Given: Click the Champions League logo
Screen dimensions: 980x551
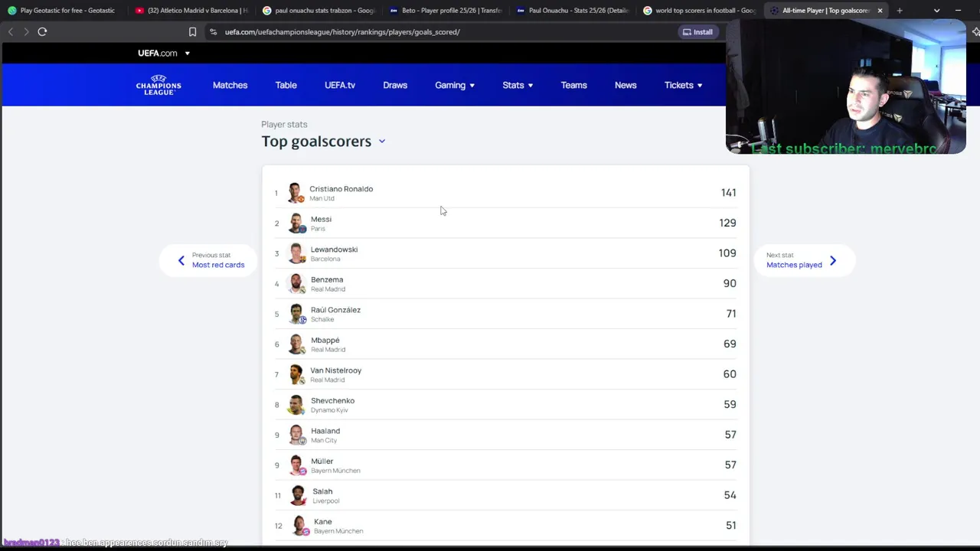Looking at the screenshot, I should 158,85.
